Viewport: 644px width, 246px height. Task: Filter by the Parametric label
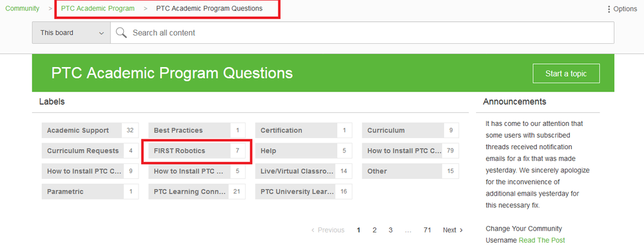(x=90, y=192)
